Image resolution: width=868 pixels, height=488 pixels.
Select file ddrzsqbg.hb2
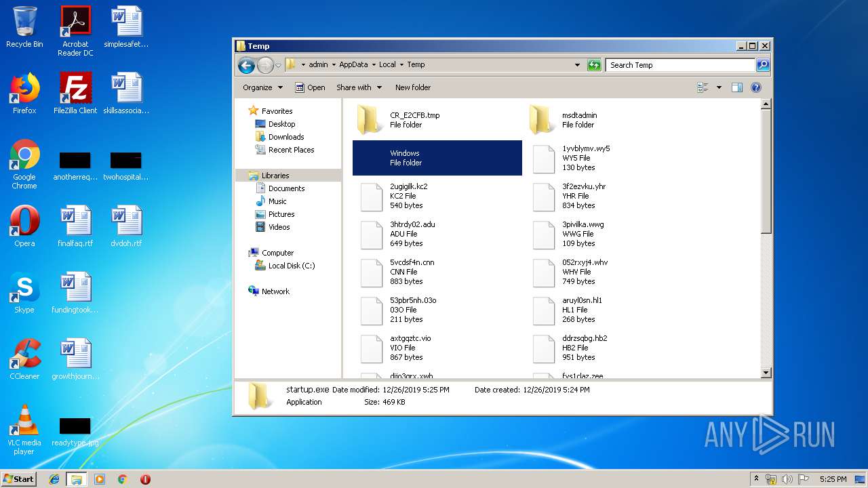pos(609,348)
